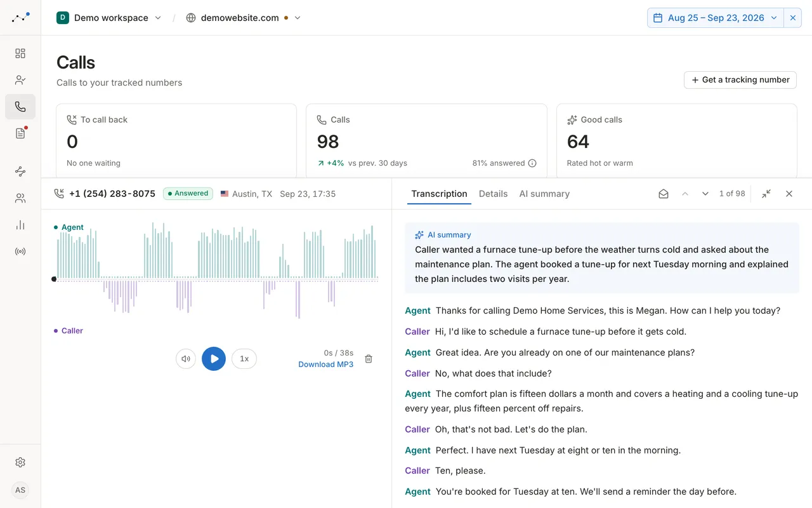This screenshot has width=812, height=508.
Task: Open the settings gear icon
Action: (20, 462)
